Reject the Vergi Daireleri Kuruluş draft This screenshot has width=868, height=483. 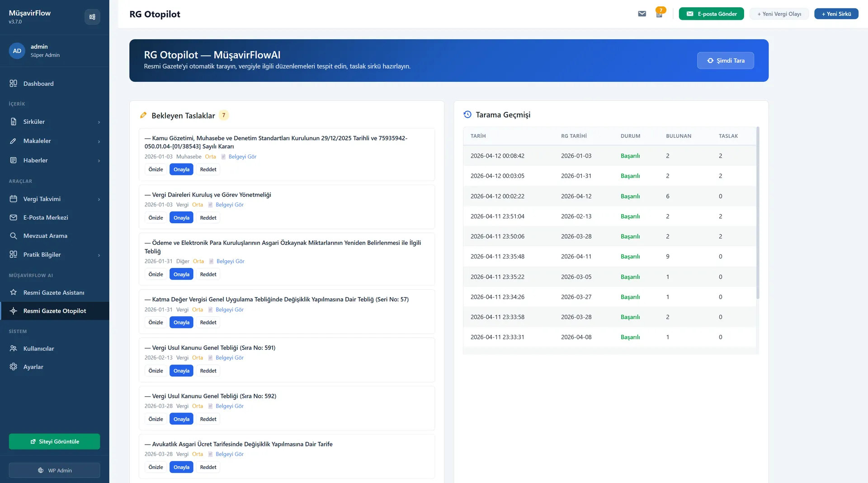(208, 218)
